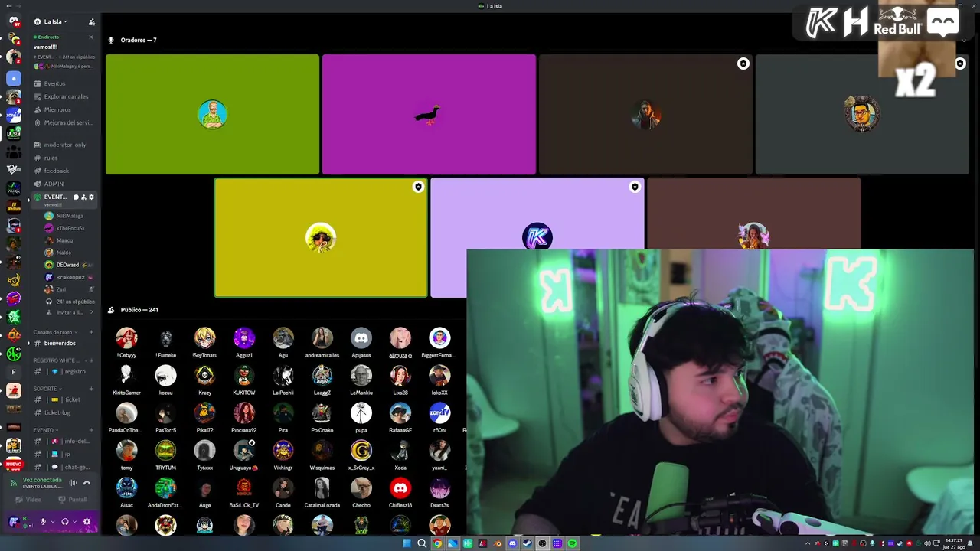Open Spotify from taskbar
This screenshot has height=551, width=980.
[573, 543]
